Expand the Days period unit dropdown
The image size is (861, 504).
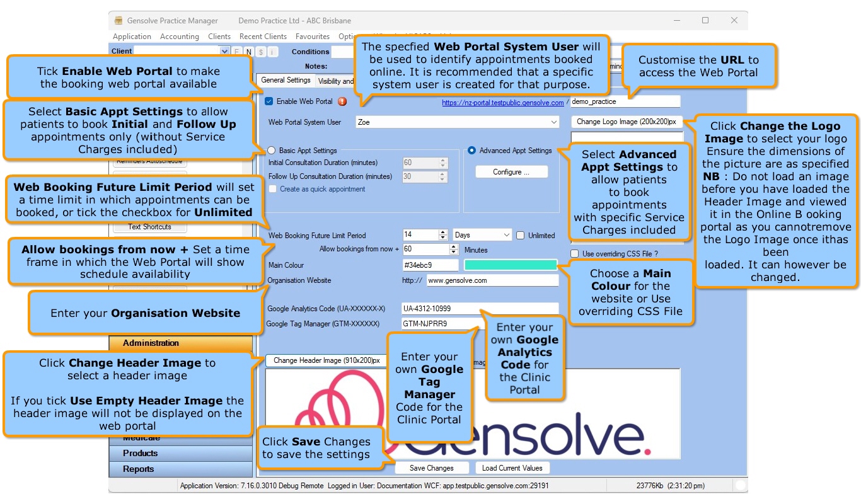[x=506, y=236]
